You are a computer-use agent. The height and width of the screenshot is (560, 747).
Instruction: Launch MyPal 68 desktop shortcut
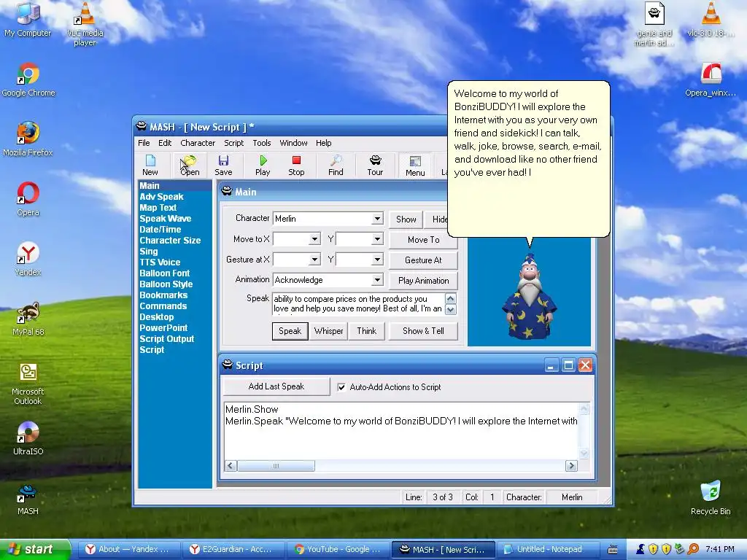(x=28, y=319)
